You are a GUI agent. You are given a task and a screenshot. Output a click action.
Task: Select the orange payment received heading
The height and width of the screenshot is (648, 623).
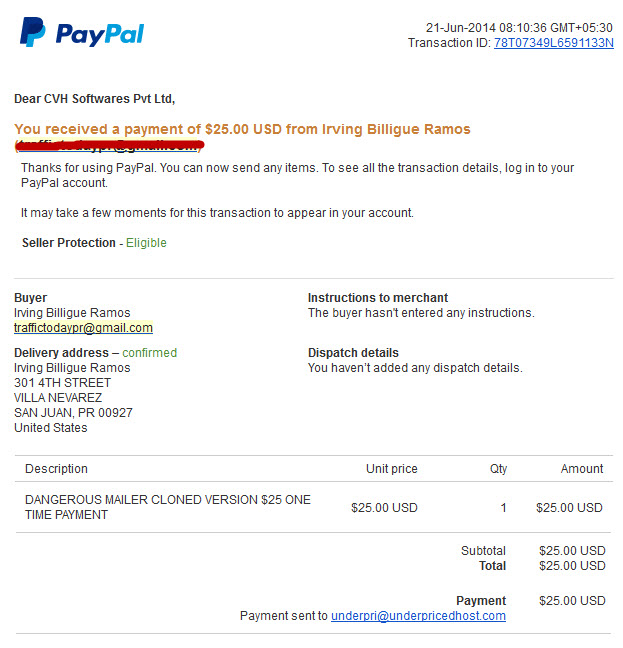tap(242, 129)
